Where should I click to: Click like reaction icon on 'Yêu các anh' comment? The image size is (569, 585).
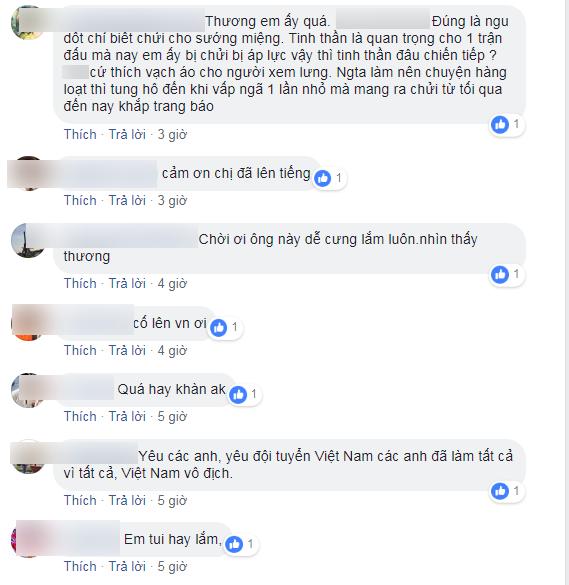pyautogui.click(x=500, y=491)
